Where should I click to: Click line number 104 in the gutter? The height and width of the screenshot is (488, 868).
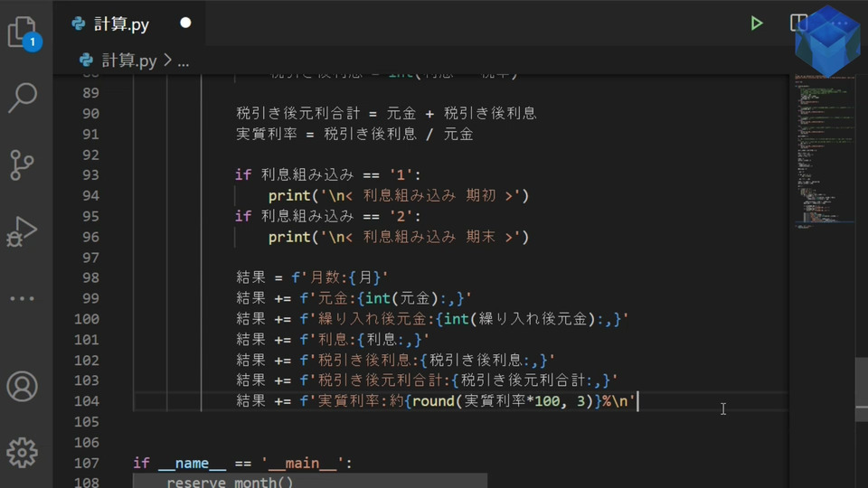pos(87,401)
